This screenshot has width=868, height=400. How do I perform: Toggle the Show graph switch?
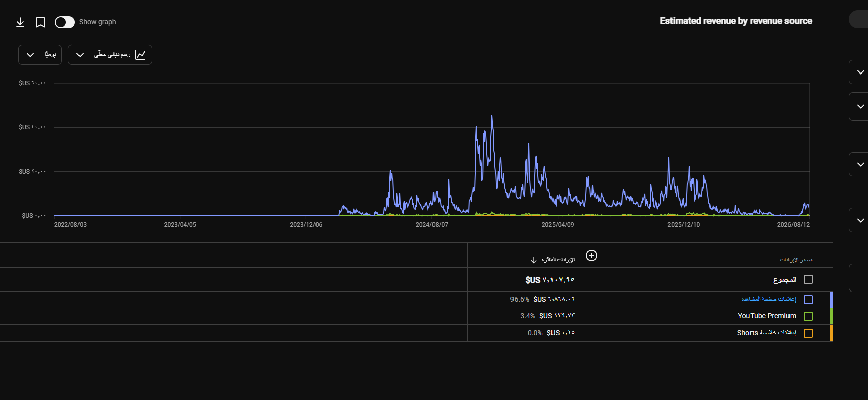point(65,22)
